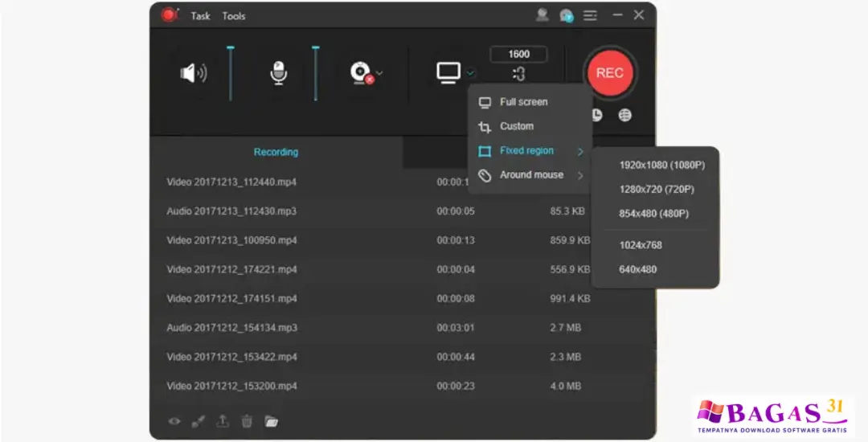Click the 00:03:01 duration value

[455, 328]
